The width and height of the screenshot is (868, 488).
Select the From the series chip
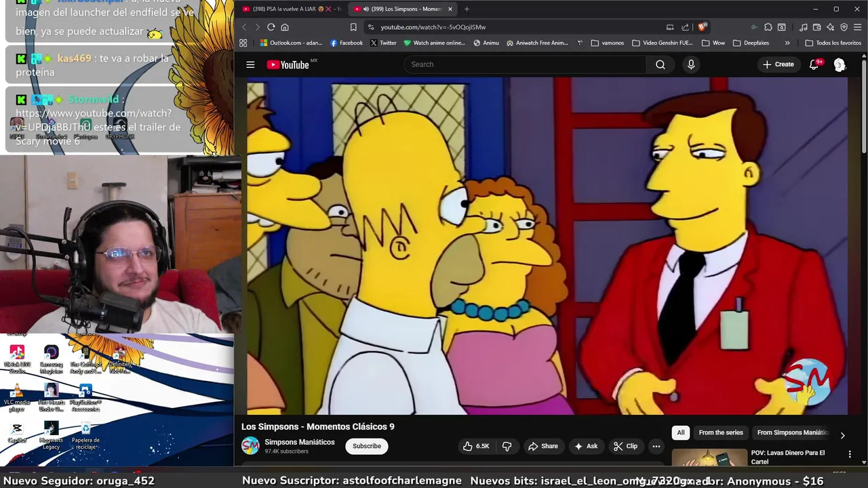721,432
